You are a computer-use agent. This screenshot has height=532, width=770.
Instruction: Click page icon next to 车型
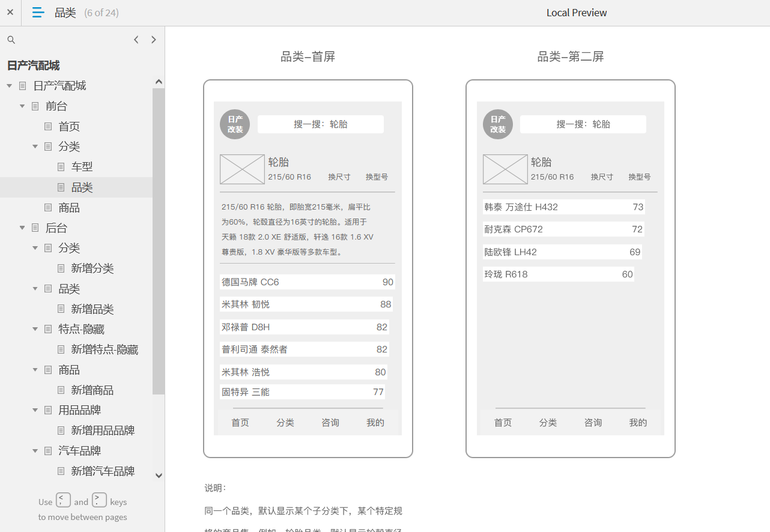(x=61, y=167)
